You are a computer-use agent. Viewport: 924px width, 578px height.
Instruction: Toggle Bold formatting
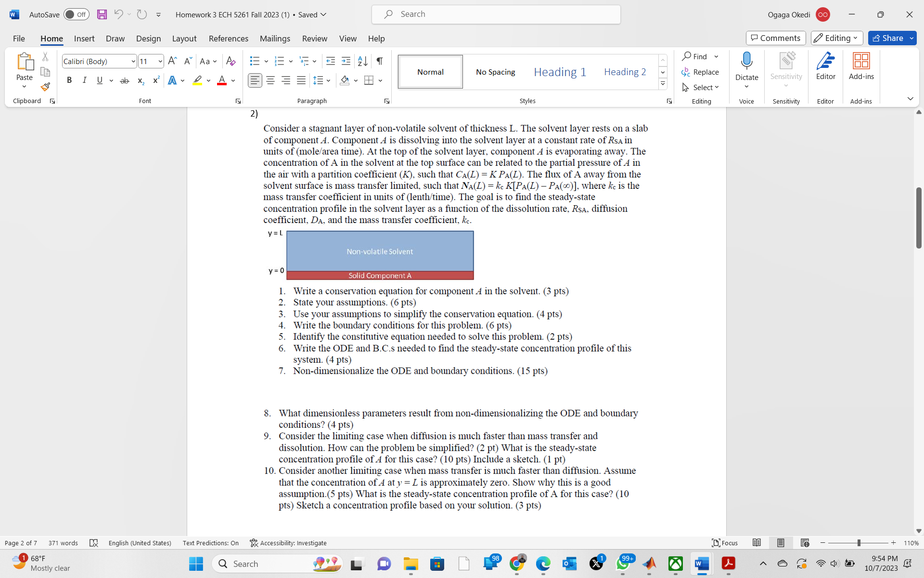pos(69,80)
